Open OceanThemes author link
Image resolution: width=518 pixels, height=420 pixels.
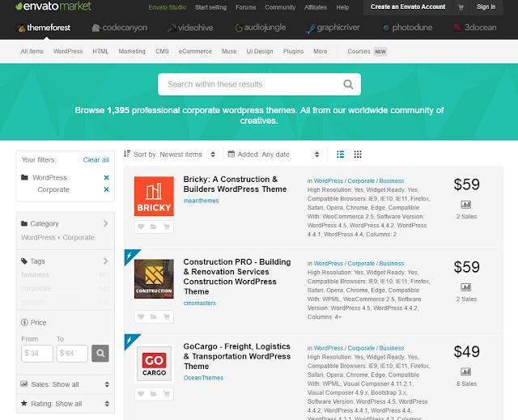[203, 378]
